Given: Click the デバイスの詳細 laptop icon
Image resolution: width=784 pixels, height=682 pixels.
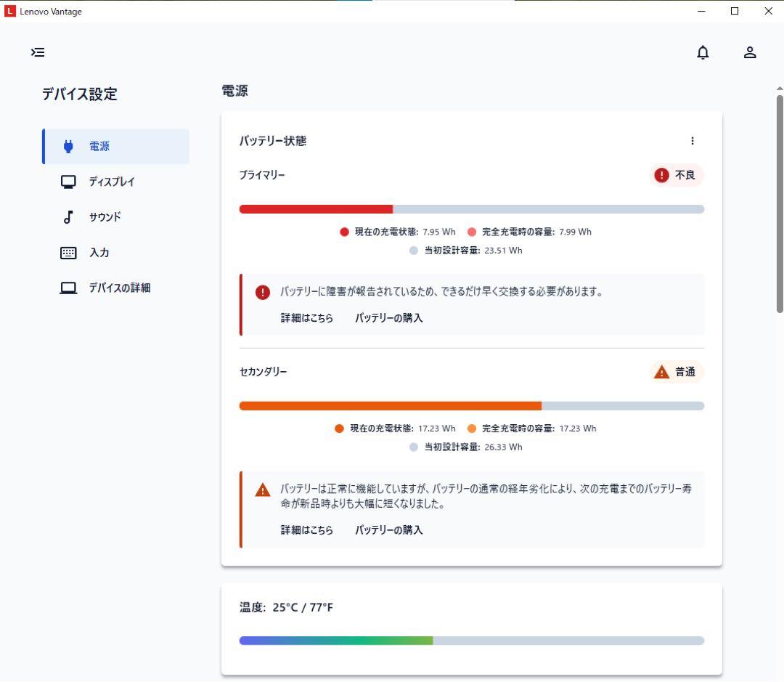Looking at the screenshot, I should [68, 288].
